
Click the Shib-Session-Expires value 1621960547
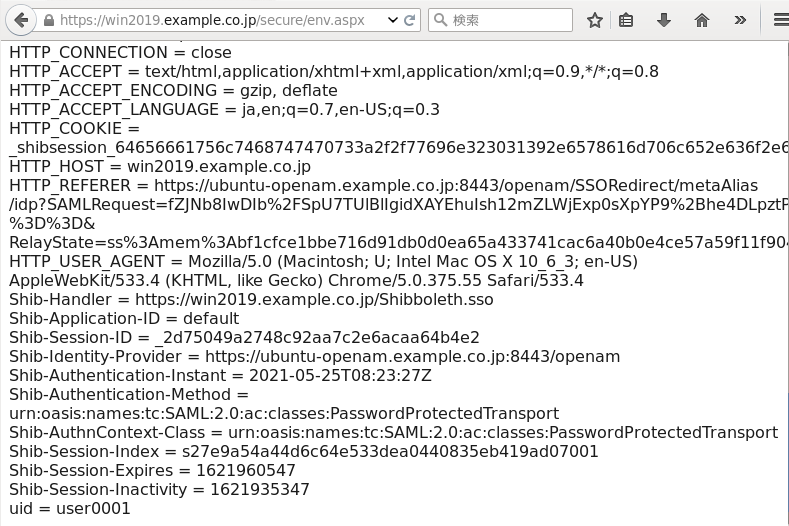pyautogui.click(x=246, y=471)
